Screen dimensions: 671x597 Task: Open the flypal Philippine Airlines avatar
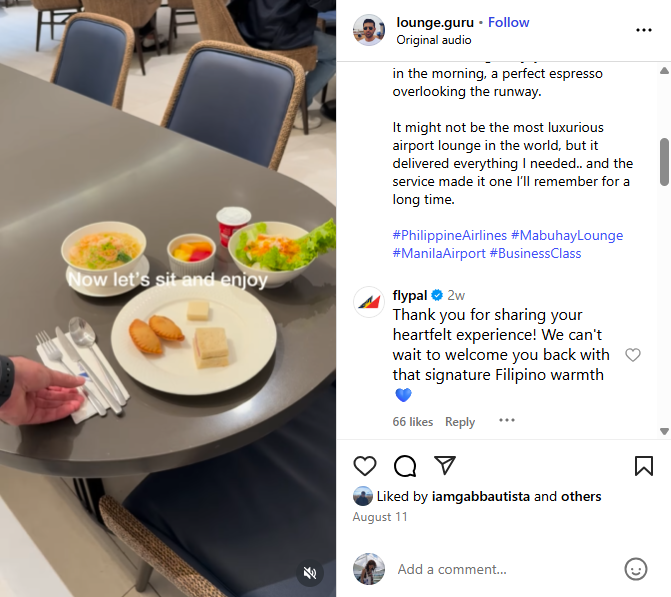[x=369, y=302]
